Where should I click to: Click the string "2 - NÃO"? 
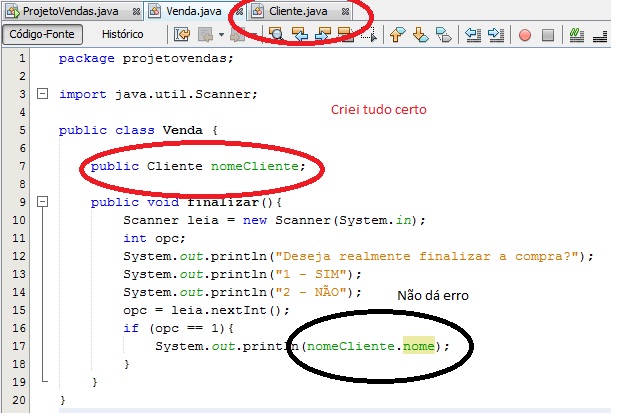tap(311, 292)
